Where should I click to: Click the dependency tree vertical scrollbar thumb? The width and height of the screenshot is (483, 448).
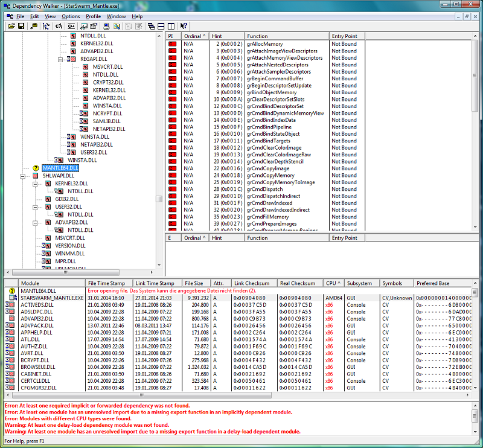pyautogui.click(x=159, y=199)
